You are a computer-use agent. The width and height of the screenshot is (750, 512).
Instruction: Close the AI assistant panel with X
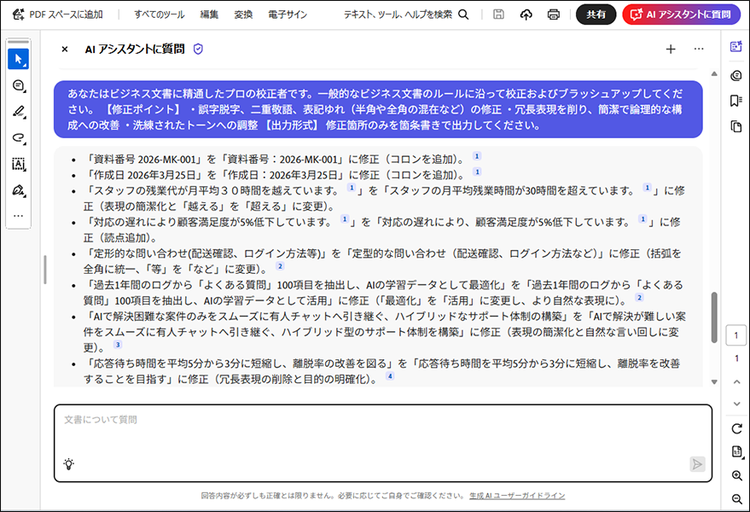tap(65, 49)
